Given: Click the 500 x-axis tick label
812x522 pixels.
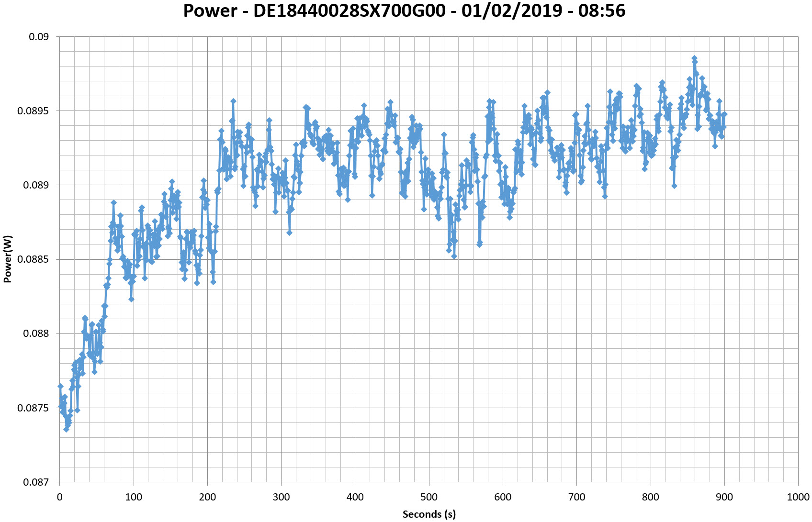Looking at the screenshot, I should coord(429,497).
